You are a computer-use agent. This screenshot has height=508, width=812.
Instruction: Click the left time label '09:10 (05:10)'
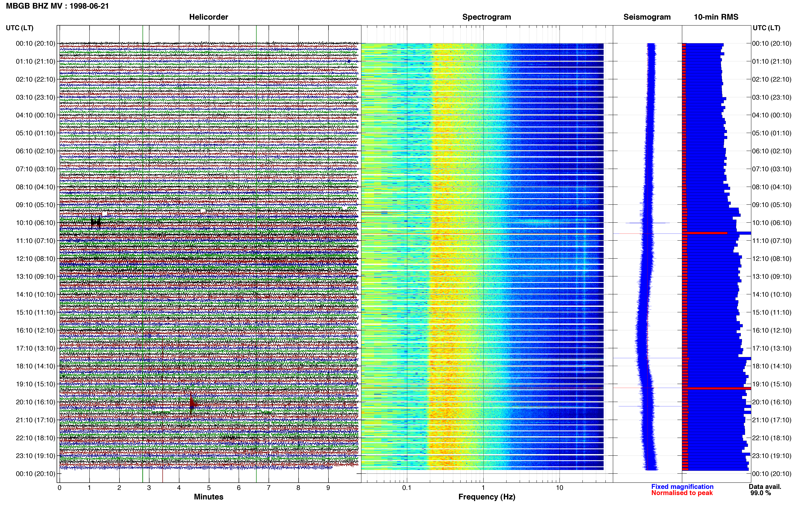36,205
